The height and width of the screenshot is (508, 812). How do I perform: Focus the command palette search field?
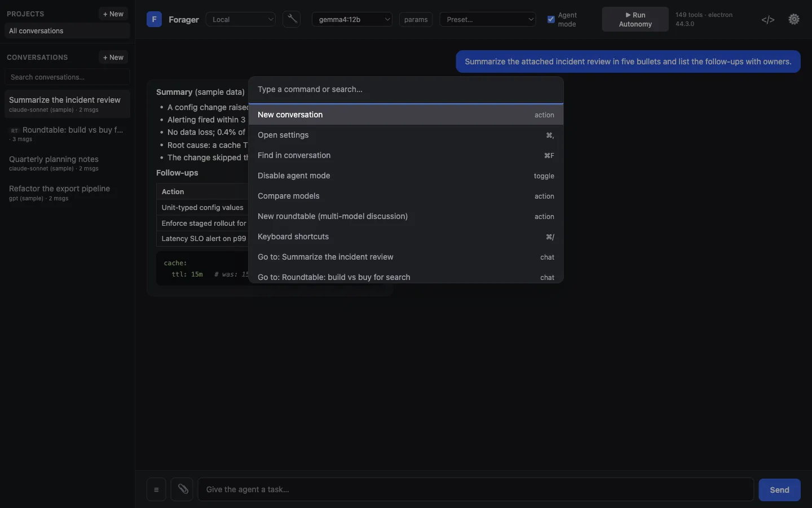click(x=406, y=89)
